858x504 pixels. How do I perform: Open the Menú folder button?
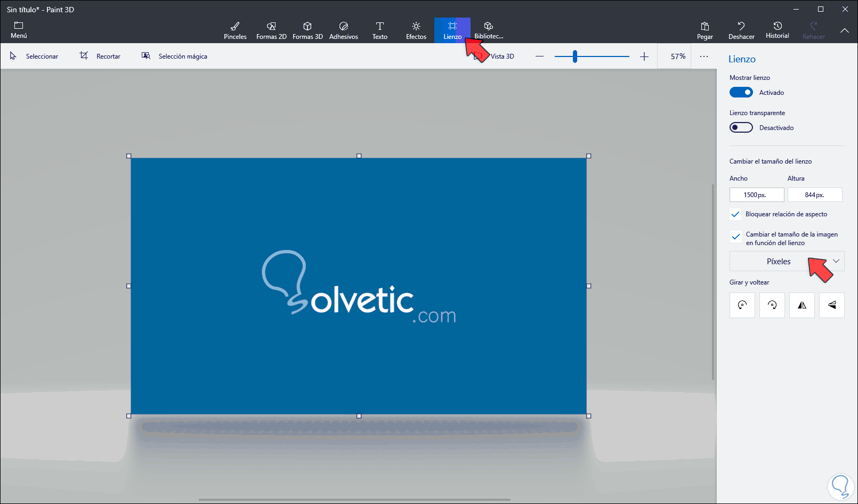coord(19,30)
